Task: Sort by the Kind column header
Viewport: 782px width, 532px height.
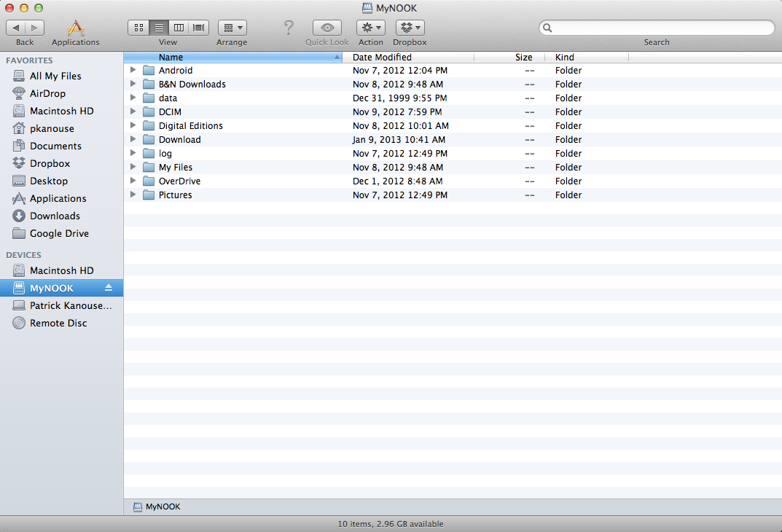Action: coord(587,58)
